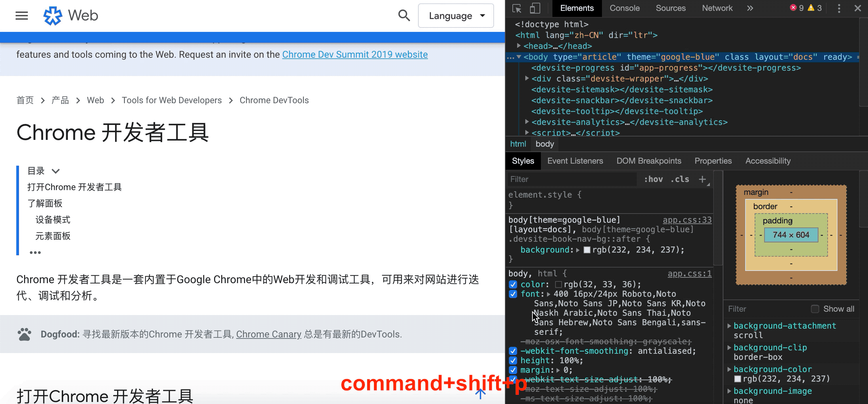Click the Network tab icon
The height and width of the screenshot is (404, 868).
718,9
